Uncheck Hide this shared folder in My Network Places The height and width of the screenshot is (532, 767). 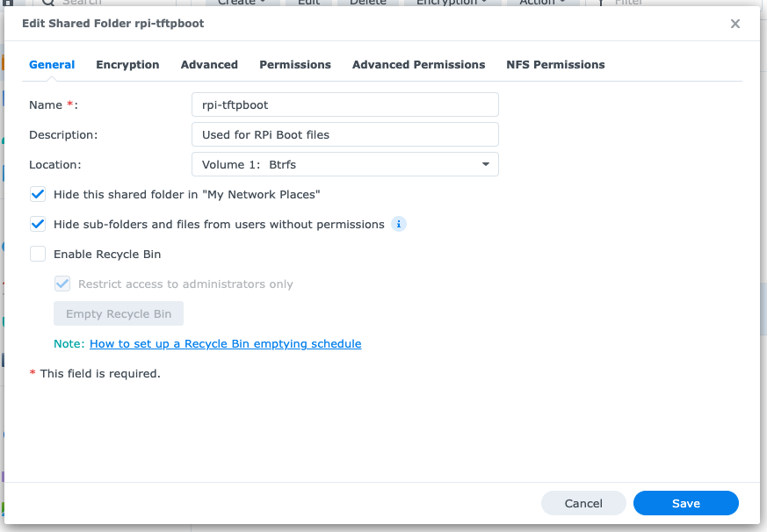coord(38,194)
